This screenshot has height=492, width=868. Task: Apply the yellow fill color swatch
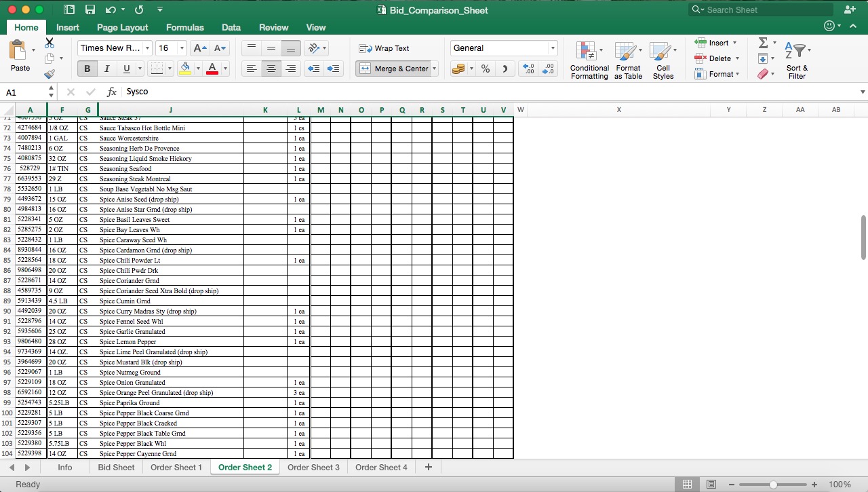pyautogui.click(x=185, y=69)
